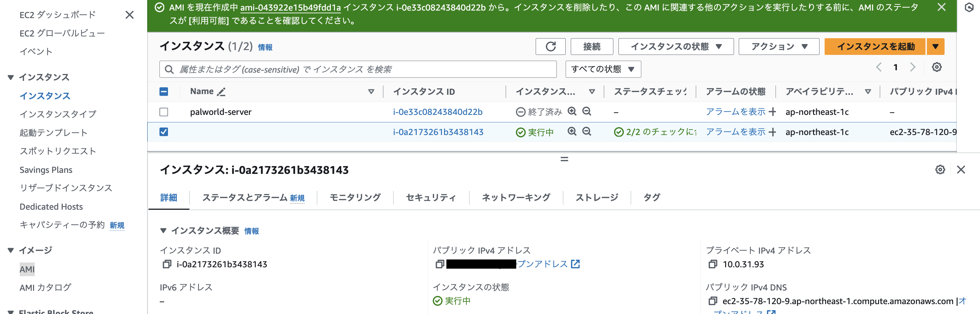980x314 pixels.
Task: Expand the すべての状態 filter dropdown
Action: 603,69
